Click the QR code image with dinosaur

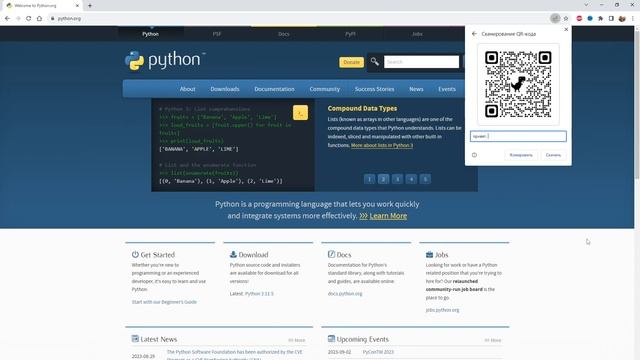coord(518,84)
